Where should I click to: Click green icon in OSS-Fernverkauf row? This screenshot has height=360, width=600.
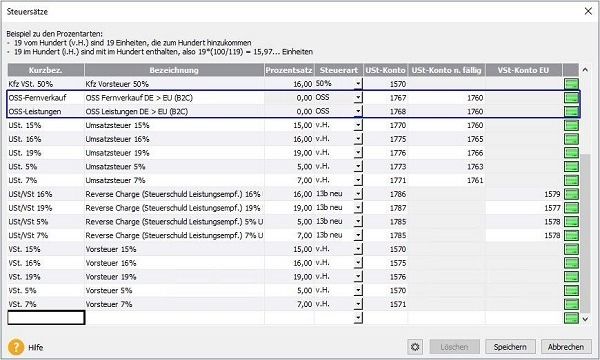[571, 98]
